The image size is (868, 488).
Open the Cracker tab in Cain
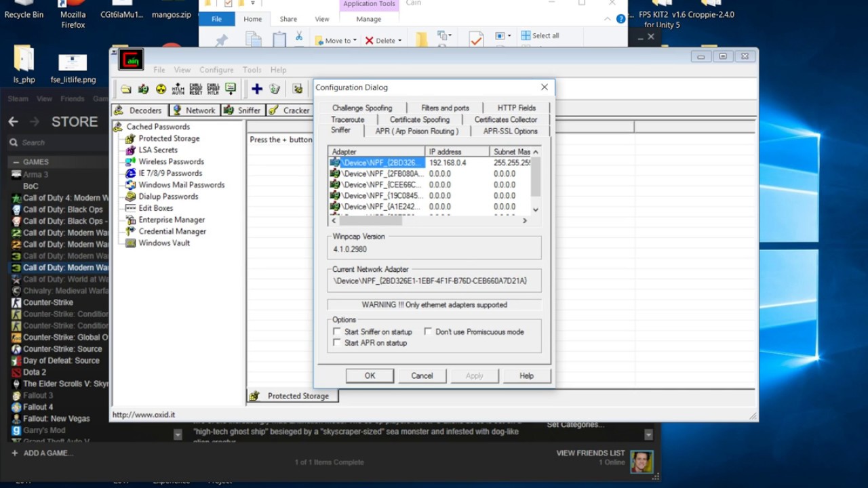(x=288, y=110)
